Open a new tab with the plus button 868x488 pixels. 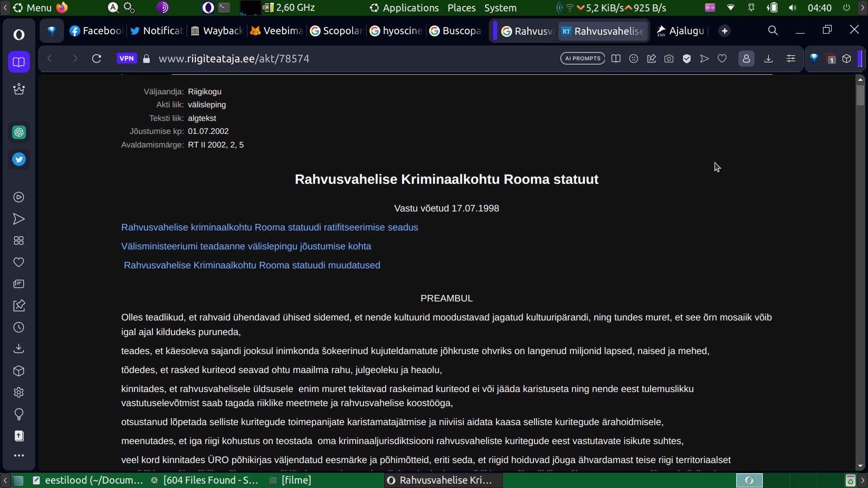pyautogui.click(x=725, y=31)
